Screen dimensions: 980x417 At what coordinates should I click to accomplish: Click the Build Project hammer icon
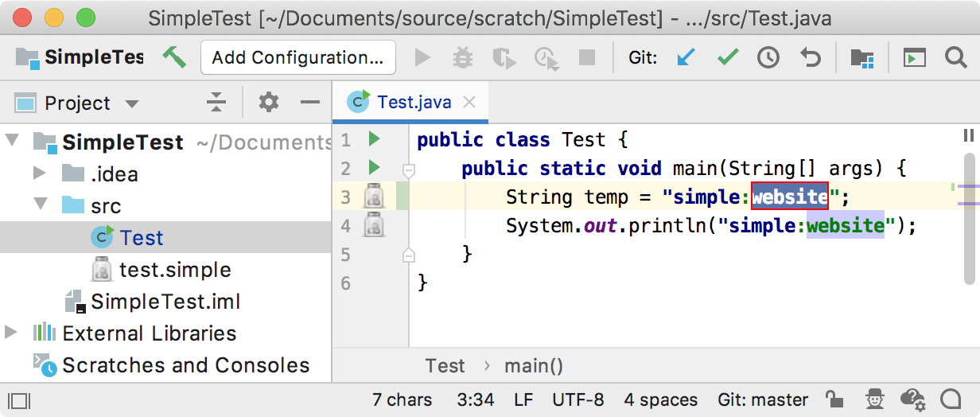[x=173, y=57]
